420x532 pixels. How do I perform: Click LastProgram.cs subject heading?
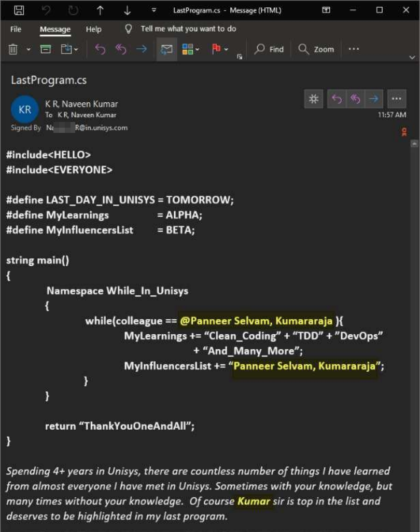pyautogui.click(x=49, y=80)
